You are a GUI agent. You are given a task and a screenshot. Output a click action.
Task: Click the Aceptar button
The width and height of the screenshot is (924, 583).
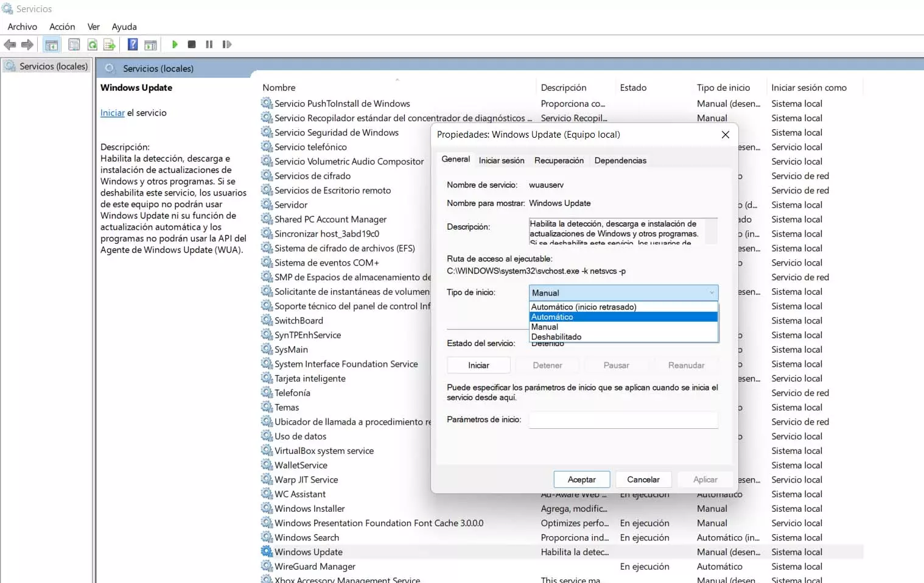(581, 479)
